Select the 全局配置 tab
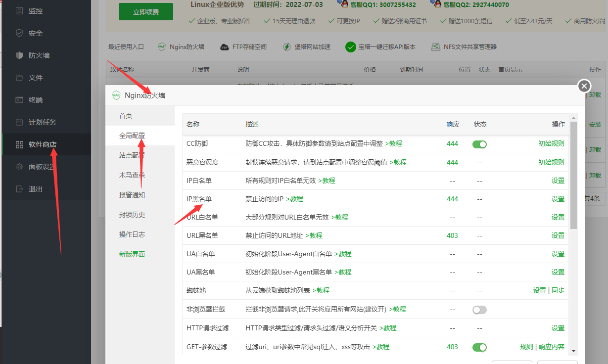Viewport: 608px width, 364px height. click(x=140, y=136)
